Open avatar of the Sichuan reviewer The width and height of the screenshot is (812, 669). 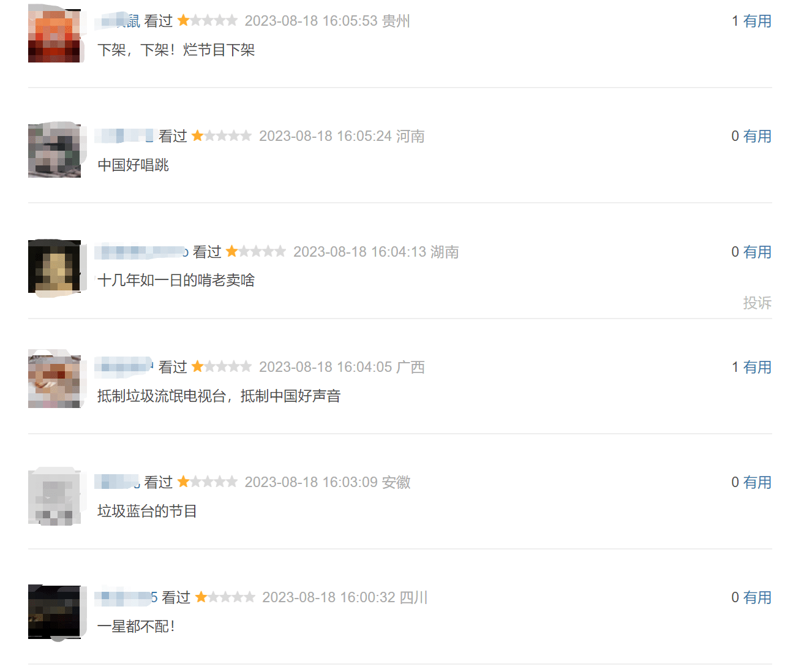[x=55, y=612]
